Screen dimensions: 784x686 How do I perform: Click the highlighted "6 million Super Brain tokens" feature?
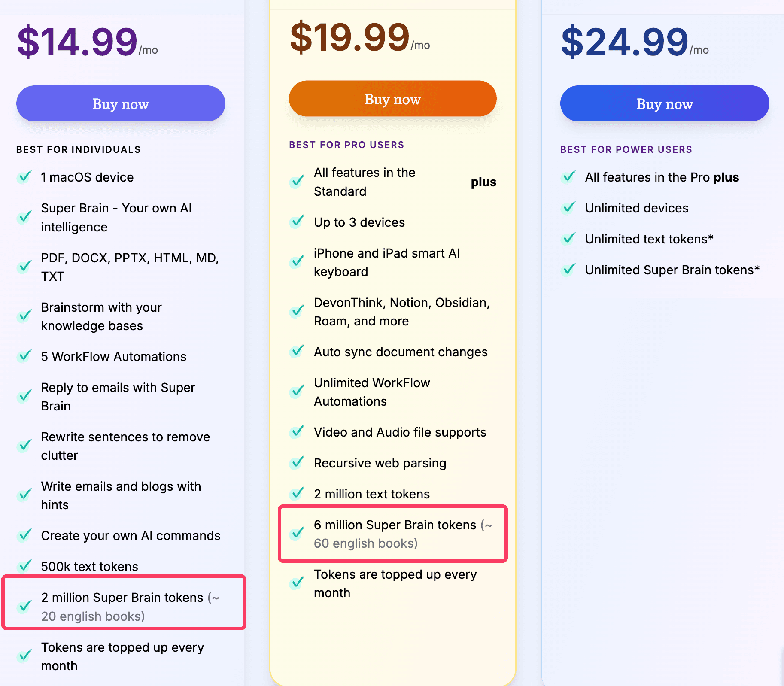point(392,534)
